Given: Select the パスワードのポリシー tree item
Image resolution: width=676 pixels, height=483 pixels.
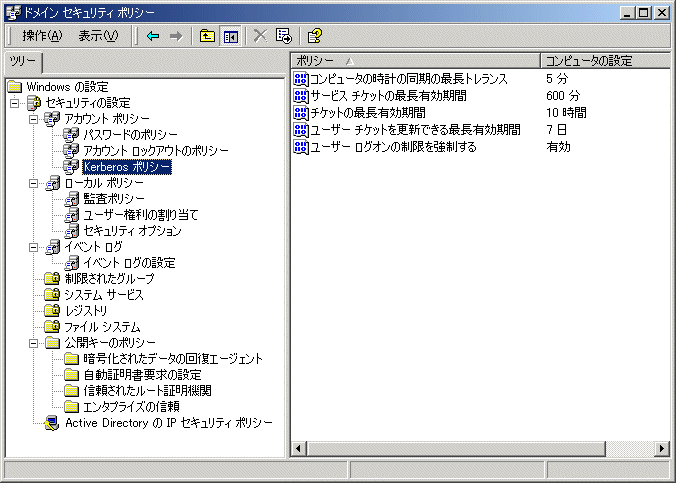Looking at the screenshot, I should pyautogui.click(x=130, y=135).
